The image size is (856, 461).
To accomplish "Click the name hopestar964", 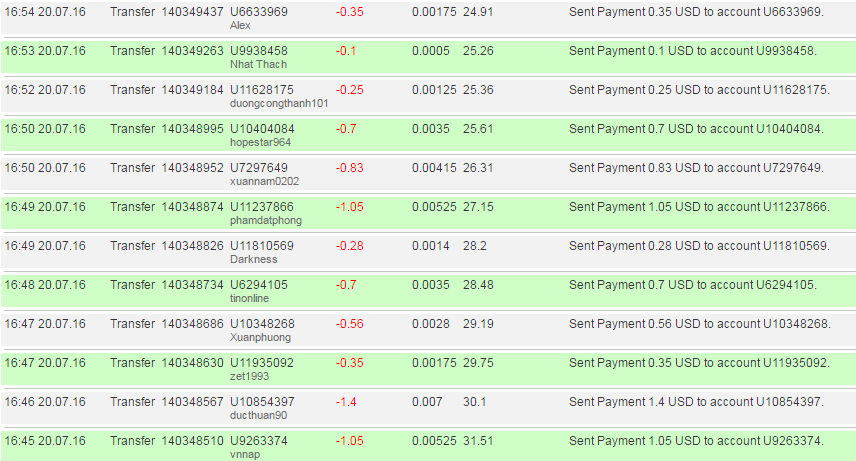I will (260, 143).
